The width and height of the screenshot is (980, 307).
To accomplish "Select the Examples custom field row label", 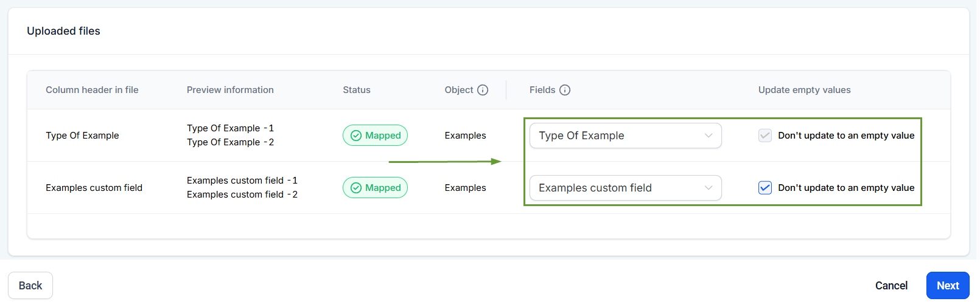I will pyautogui.click(x=94, y=188).
